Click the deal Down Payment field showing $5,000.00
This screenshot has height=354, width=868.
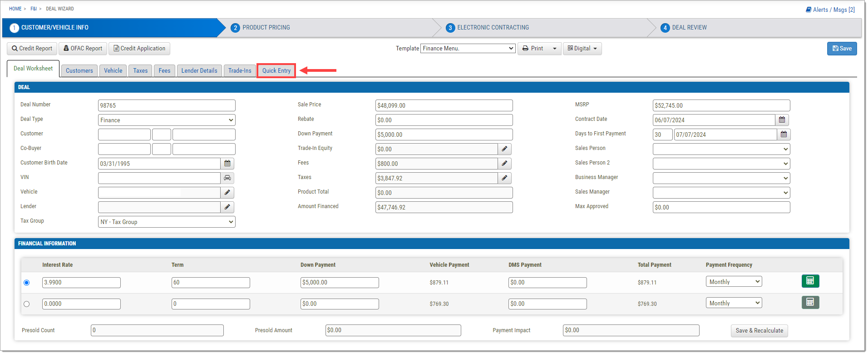(x=444, y=135)
